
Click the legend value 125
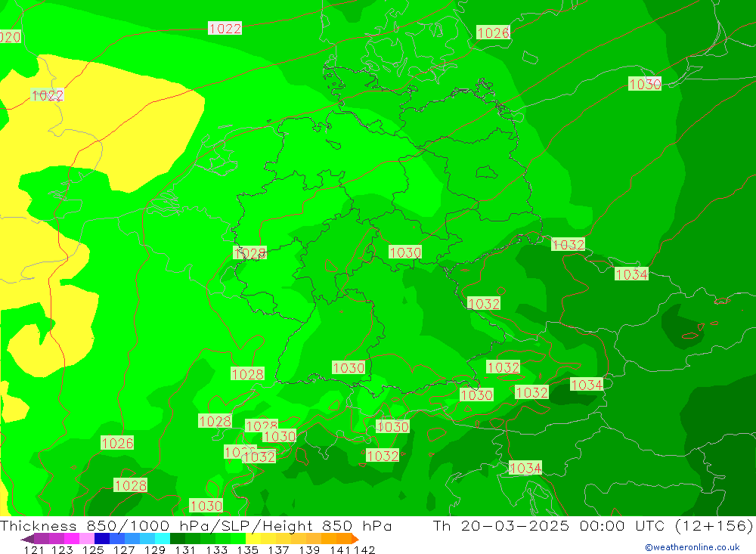click(93, 549)
